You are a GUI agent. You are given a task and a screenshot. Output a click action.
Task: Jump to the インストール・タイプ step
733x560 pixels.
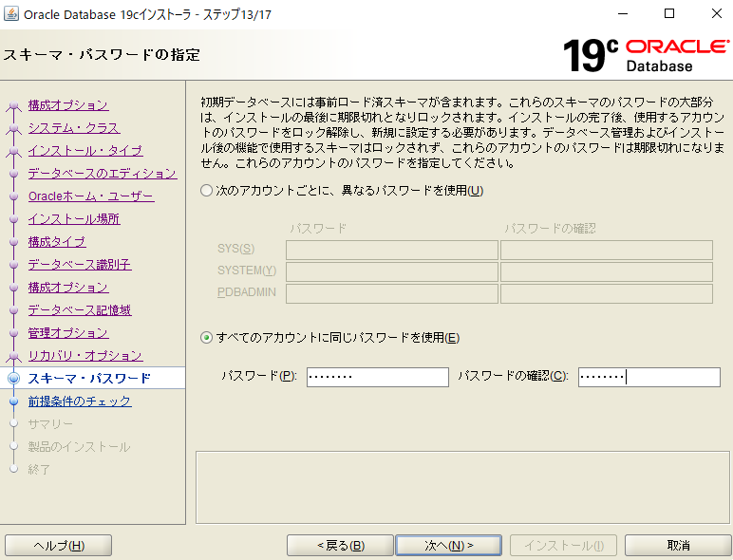[85, 150]
